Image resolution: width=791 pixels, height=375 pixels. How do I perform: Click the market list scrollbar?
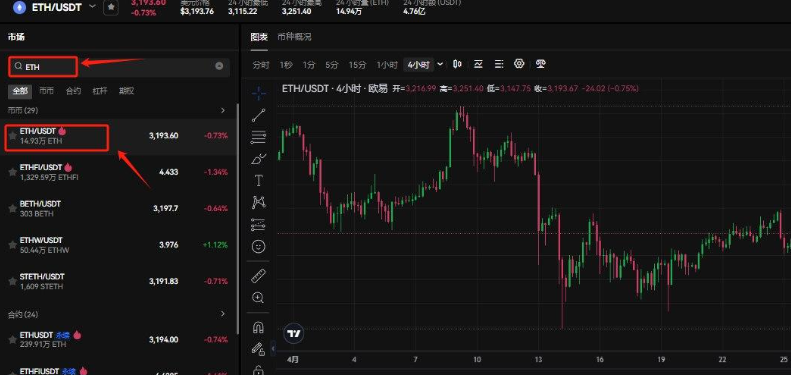(238, 220)
